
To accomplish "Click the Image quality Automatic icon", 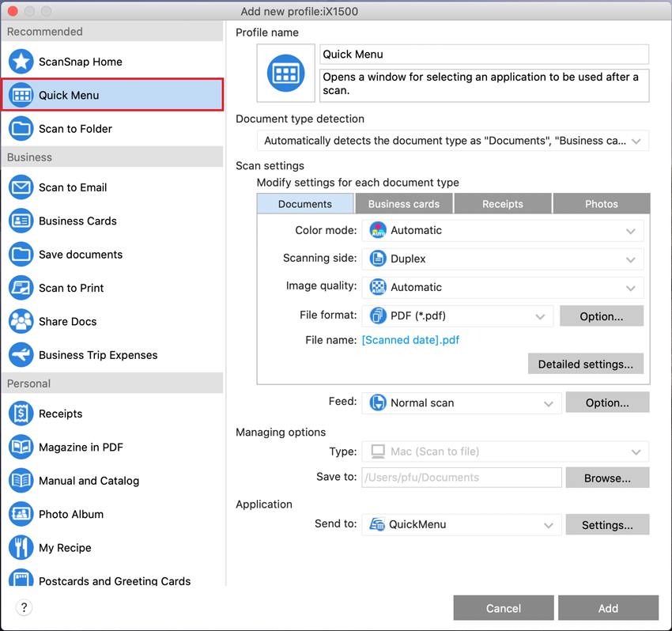I will tap(378, 287).
